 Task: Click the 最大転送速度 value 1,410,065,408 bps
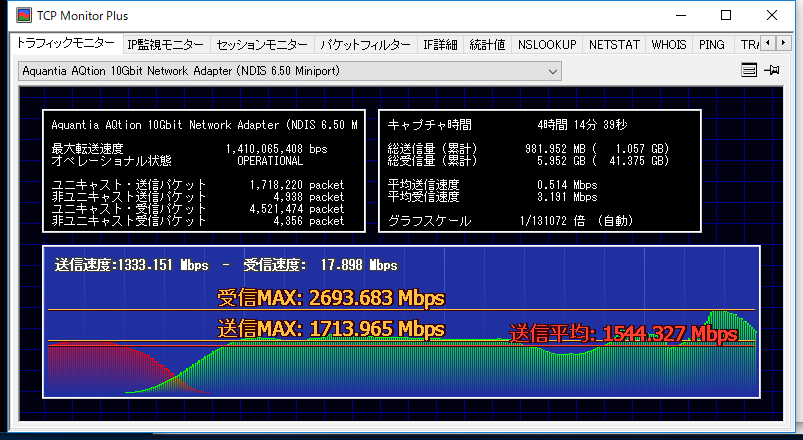(277, 149)
